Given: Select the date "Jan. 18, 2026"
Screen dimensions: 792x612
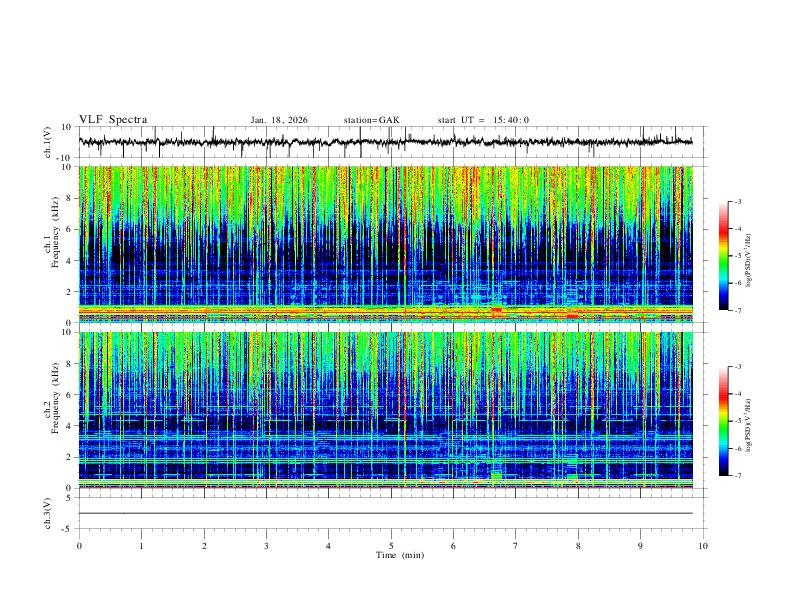Looking at the screenshot, I should (279, 120).
